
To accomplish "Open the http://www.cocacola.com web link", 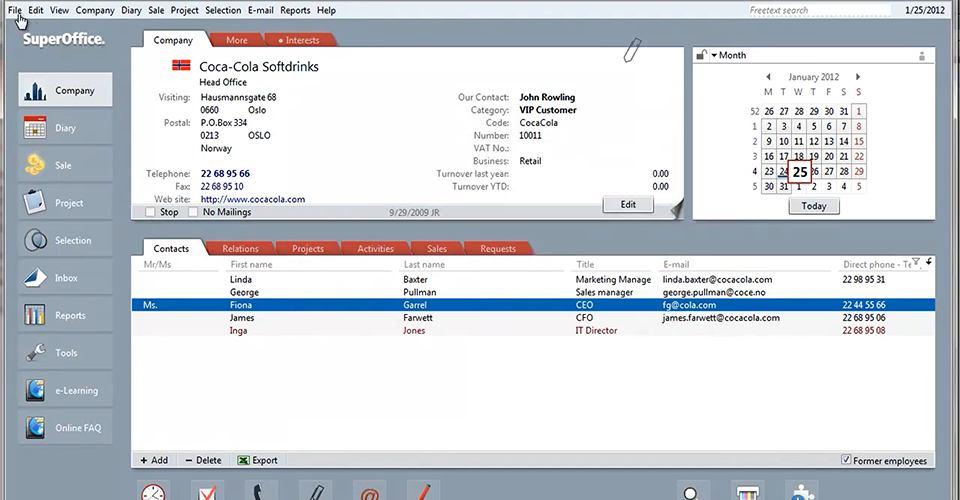I will 253,199.
